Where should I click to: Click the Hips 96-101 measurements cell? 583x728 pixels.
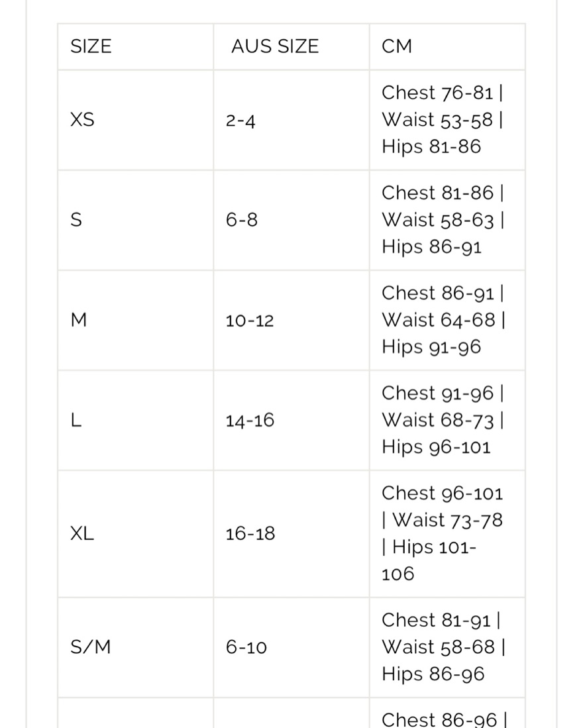pyautogui.click(x=447, y=421)
